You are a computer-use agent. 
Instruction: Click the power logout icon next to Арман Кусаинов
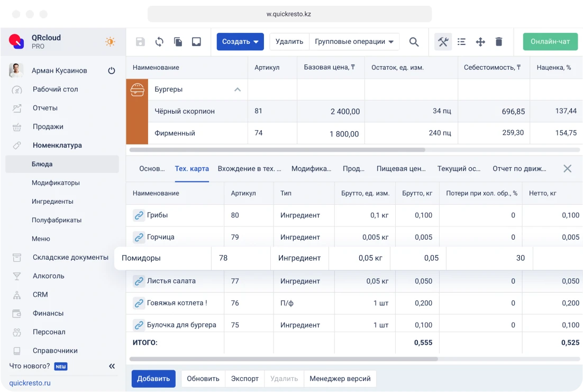pos(111,70)
